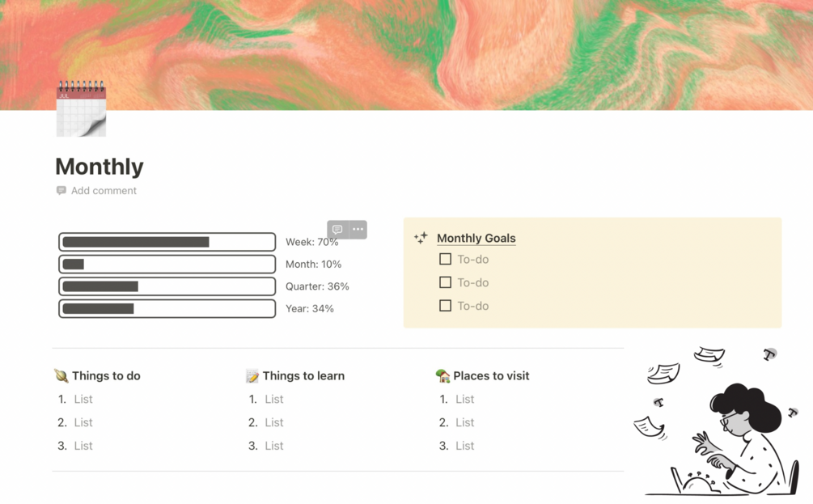The image size is (813, 504).
Task: Click the Year progress bar
Action: tap(167, 308)
